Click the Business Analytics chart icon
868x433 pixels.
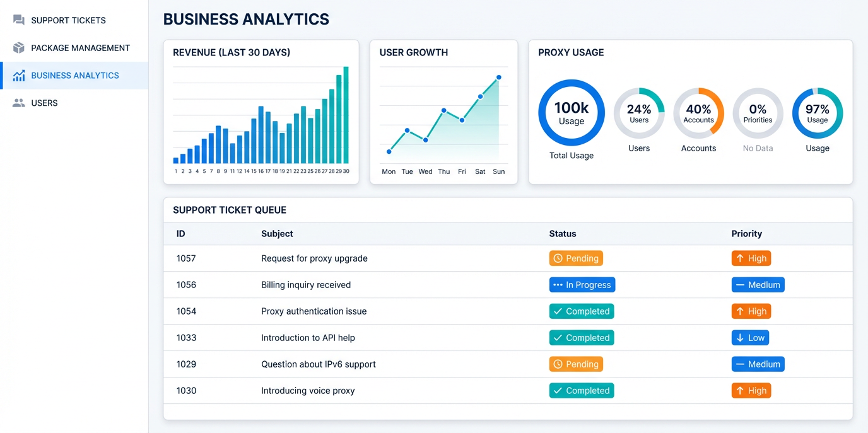click(19, 76)
